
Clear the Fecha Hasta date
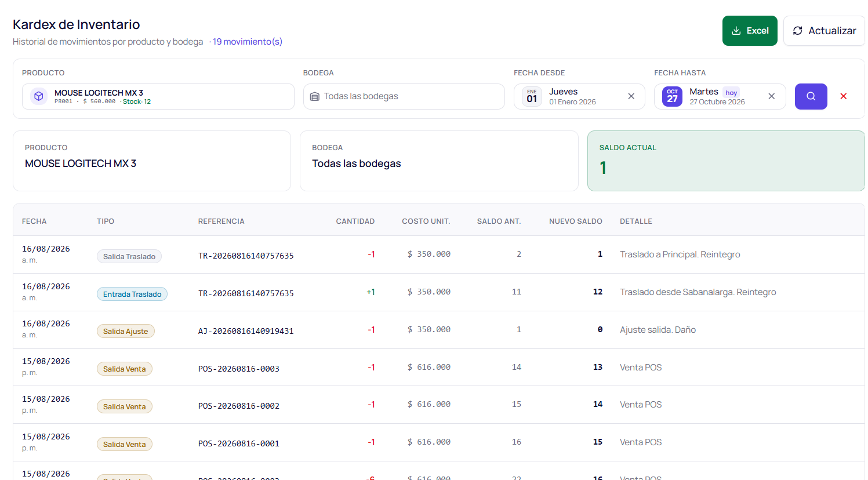(x=772, y=96)
